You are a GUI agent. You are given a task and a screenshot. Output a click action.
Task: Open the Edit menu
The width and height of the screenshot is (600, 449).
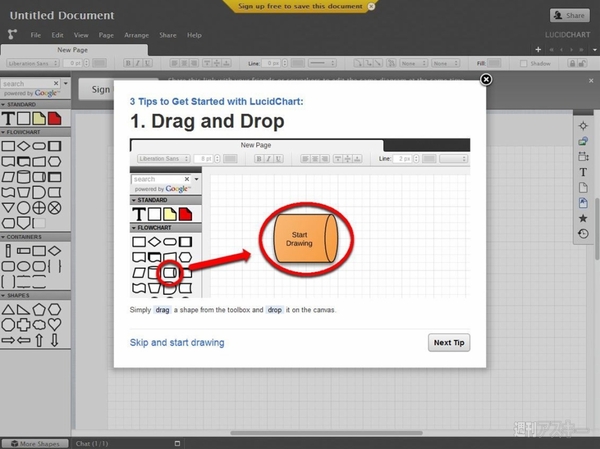57,35
